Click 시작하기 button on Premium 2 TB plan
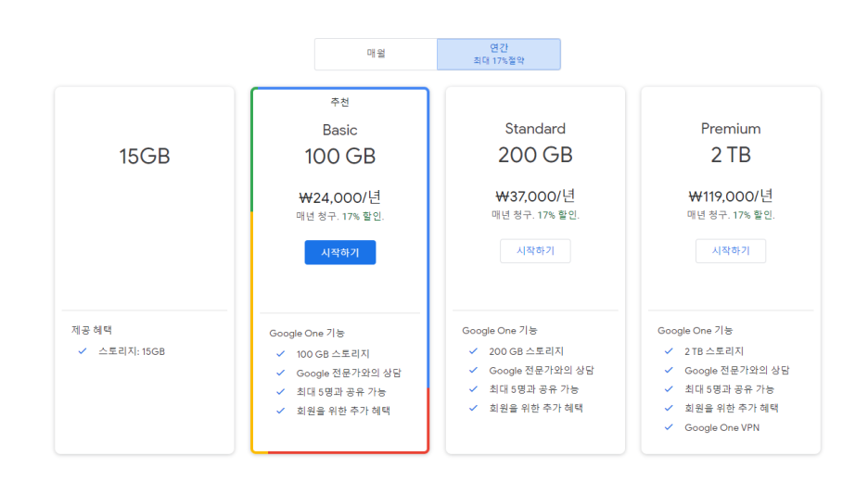This screenshot has width=868, height=494. [730, 250]
